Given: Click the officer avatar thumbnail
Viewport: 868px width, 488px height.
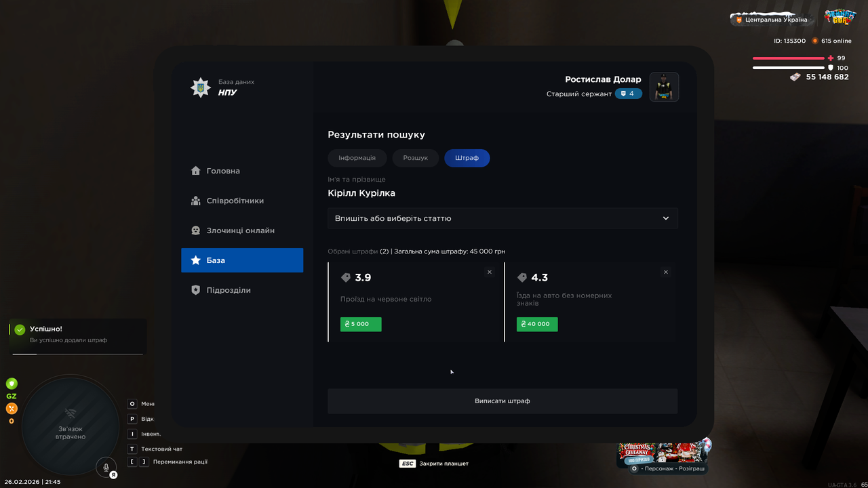Looking at the screenshot, I should [664, 87].
